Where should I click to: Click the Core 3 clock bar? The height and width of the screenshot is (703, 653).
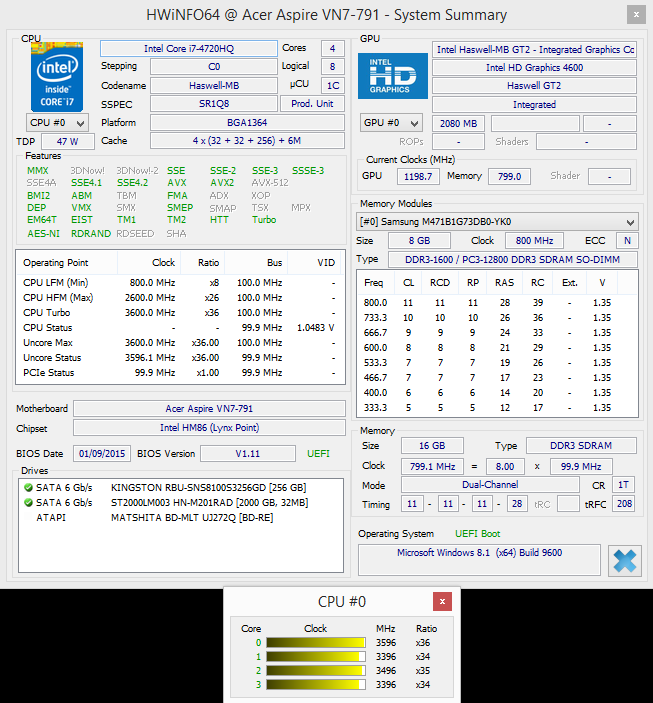tap(316, 685)
